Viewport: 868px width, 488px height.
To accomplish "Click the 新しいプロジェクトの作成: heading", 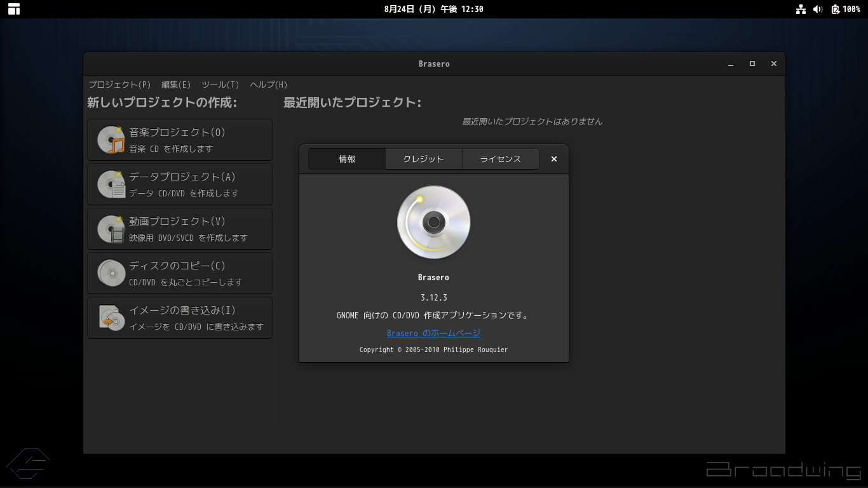I will pos(162,102).
